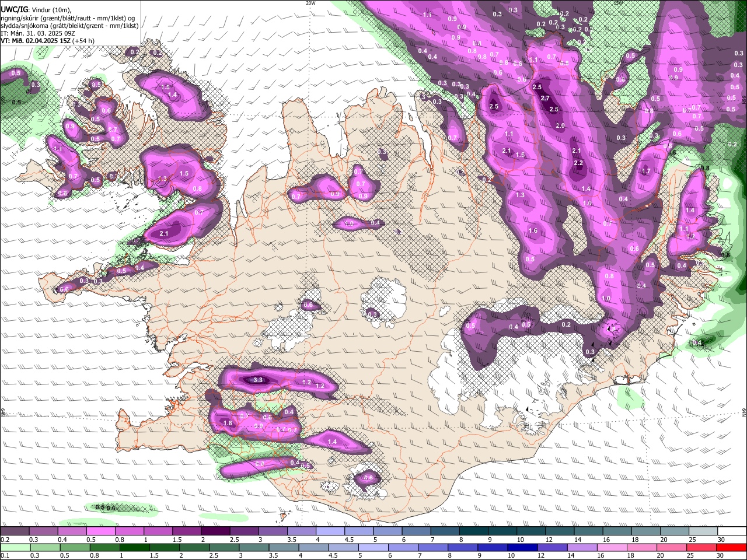The height and width of the screenshot is (560, 747).
Task: Click the 1.8 snowfall value on the map
Action: tap(228, 423)
